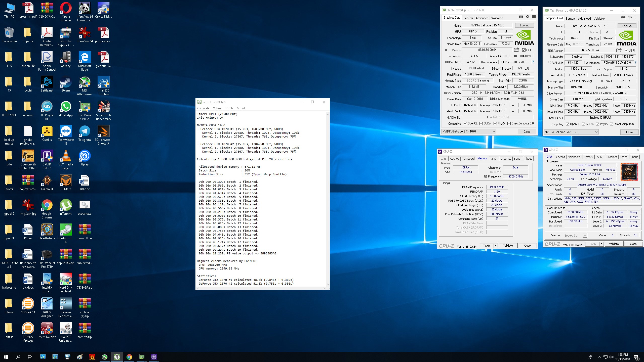Viewport: 644px width, 362px height.
Task: Toggle UEFI checkbox in left GPU-Z window
Action: 524,50
